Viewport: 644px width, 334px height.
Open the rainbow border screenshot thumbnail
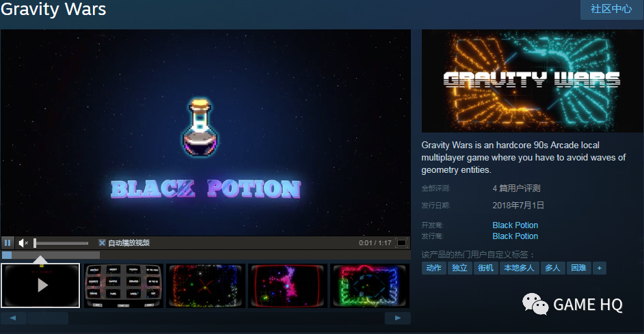[370, 286]
